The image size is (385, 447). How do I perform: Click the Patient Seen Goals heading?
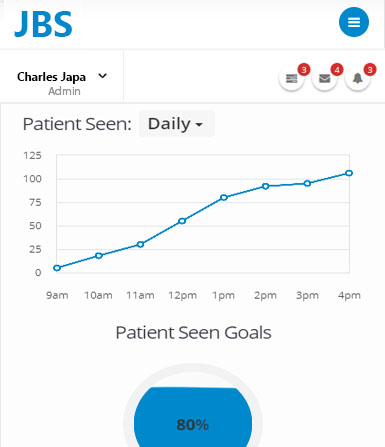pyautogui.click(x=193, y=333)
